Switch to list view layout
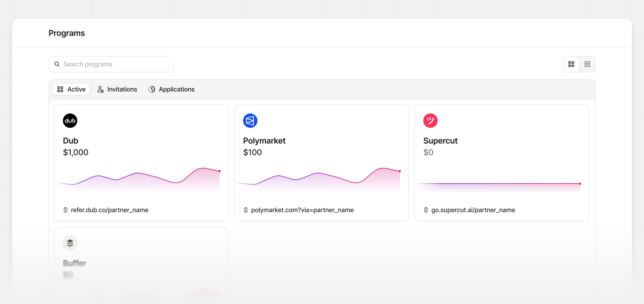The image size is (644, 304). (587, 64)
